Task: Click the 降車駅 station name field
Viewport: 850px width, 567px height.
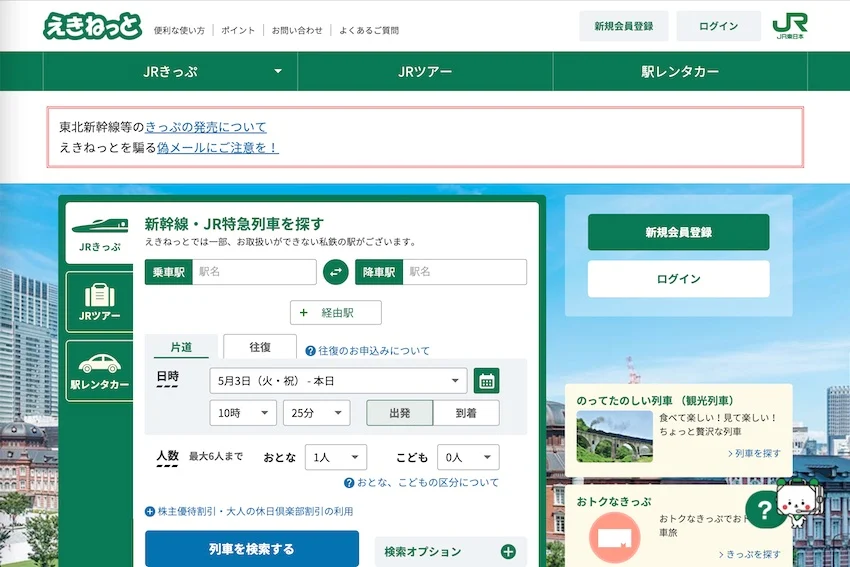Action: 465,272
